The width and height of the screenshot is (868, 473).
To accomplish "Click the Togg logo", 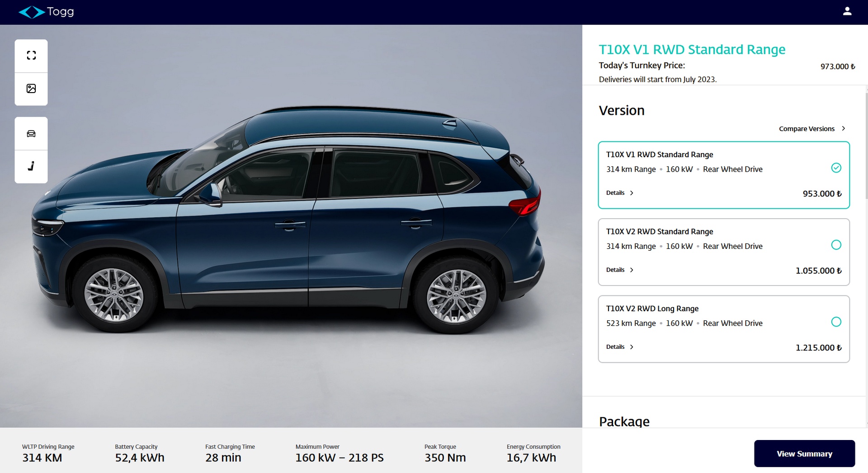I will [x=46, y=12].
